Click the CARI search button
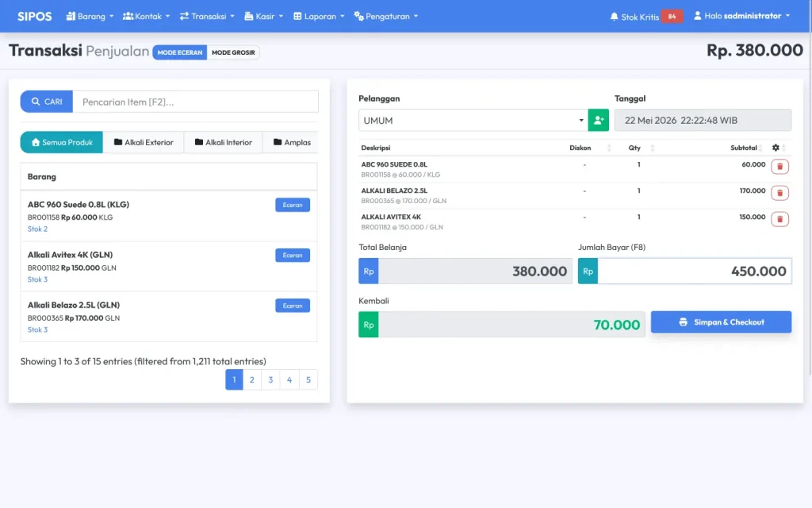This screenshot has width=812, height=508. tap(47, 102)
